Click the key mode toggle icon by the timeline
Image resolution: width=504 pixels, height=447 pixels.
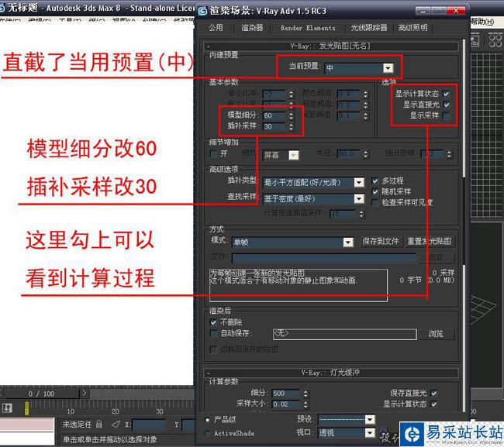click(8, 408)
